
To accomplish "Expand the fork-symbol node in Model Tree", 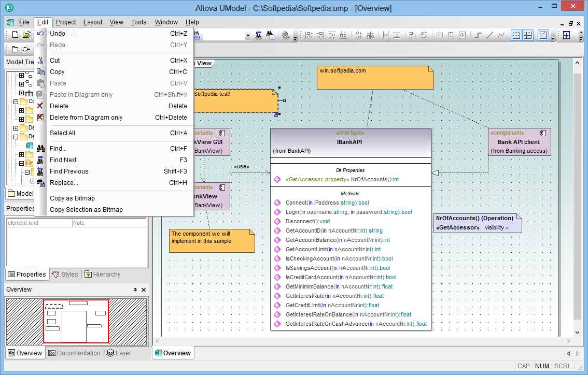I will [21, 93].
